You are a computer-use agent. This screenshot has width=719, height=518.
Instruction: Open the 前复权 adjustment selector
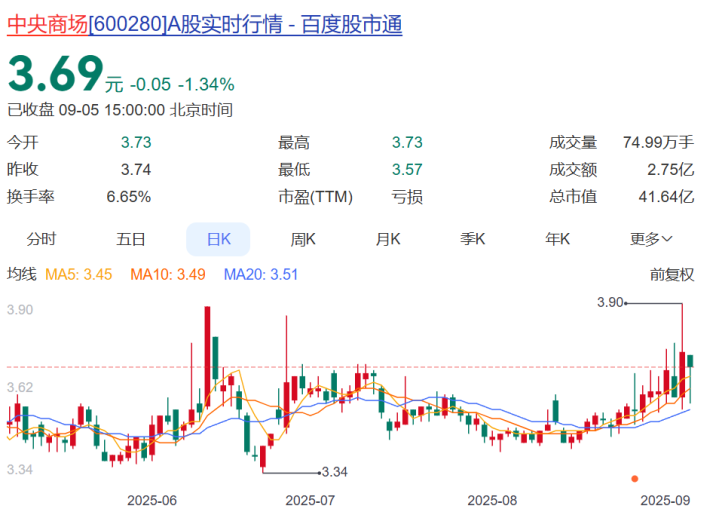tap(672, 275)
